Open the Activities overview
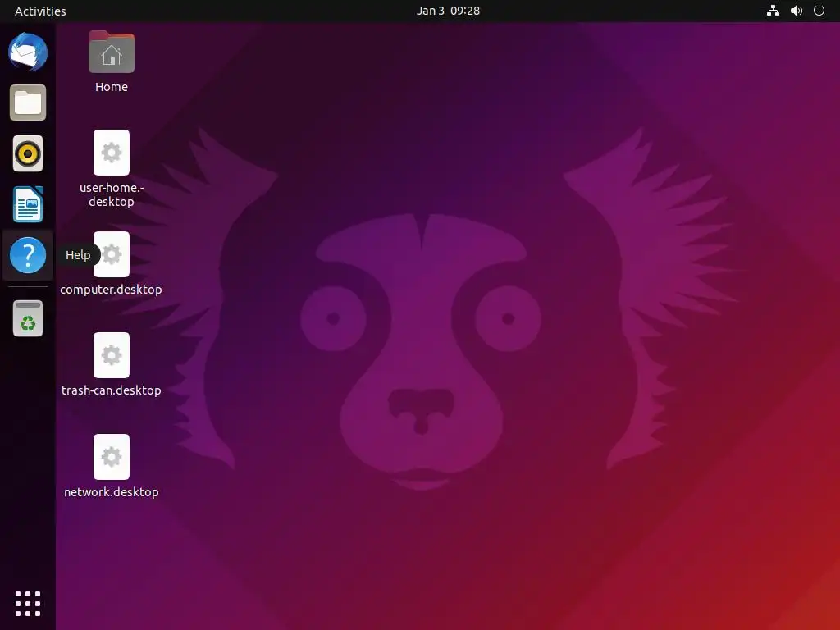 (x=40, y=11)
